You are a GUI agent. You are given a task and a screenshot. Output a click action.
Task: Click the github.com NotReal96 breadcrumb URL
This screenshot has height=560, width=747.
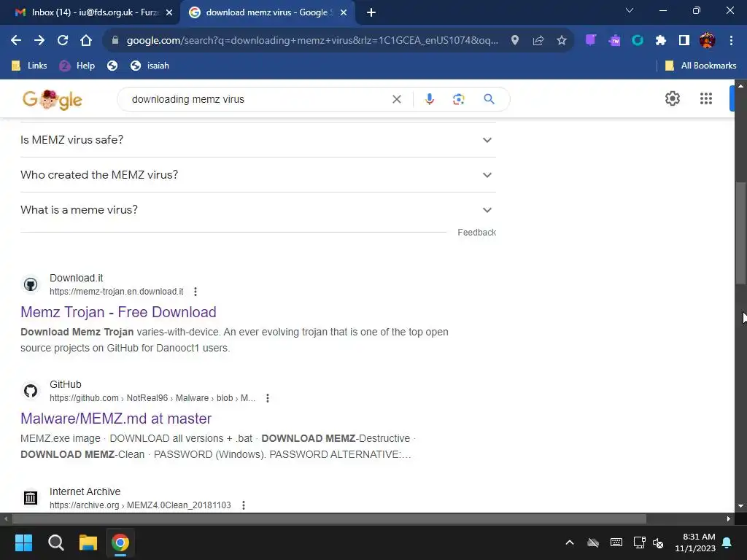(152, 398)
